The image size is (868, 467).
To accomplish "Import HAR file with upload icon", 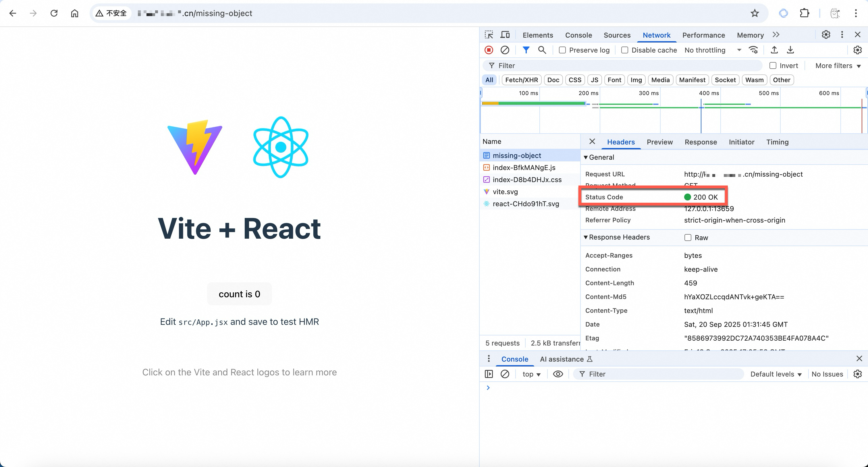I will tap(774, 50).
